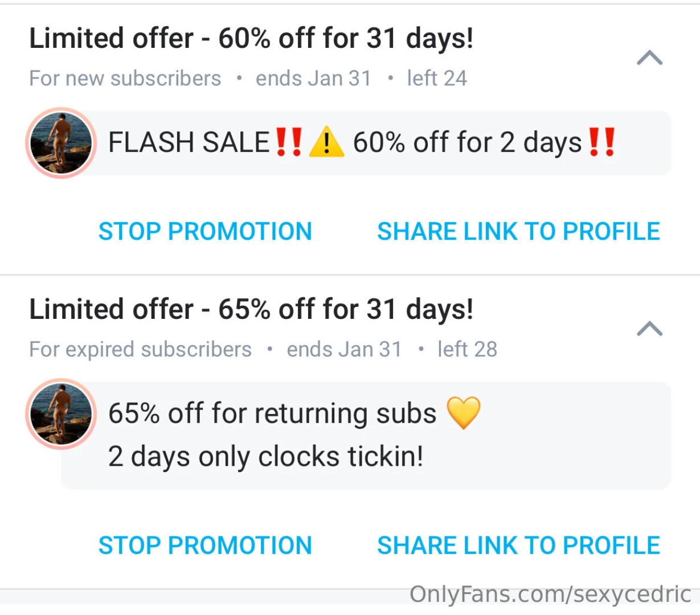700x615 pixels.
Task: Share the expired subscribers offer link to profile
Action: (x=518, y=545)
